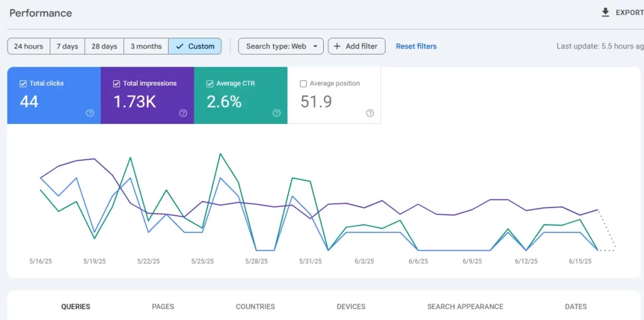Click help icon on Average position card

tap(370, 113)
